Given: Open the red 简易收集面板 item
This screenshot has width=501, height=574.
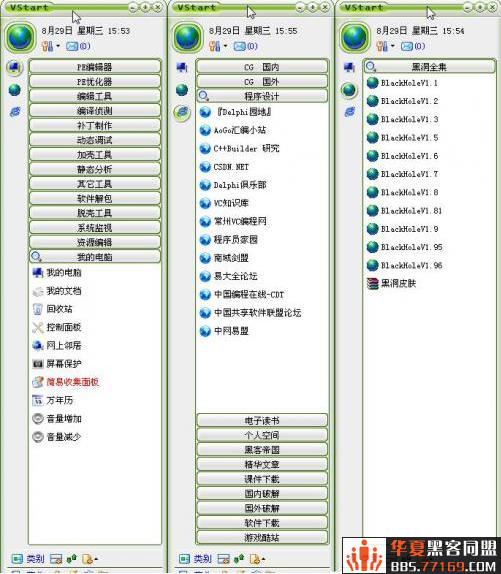Looking at the screenshot, I should coord(66,382).
